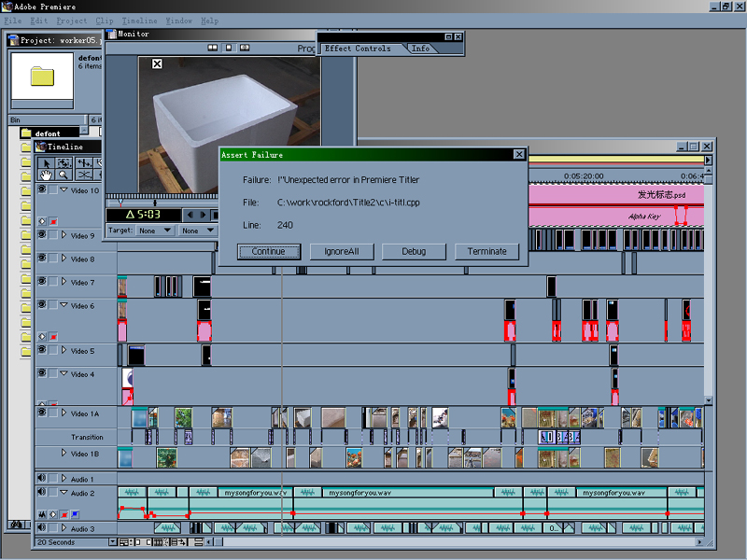Click the Timeline window title bar icon

[x=40, y=147]
